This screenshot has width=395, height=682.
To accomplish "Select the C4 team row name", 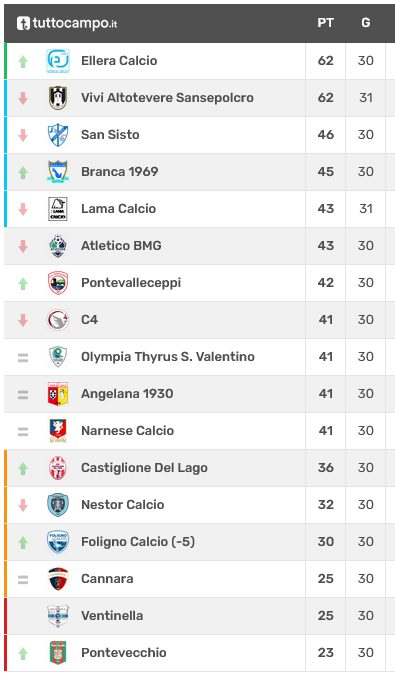I will pos(90,320).
